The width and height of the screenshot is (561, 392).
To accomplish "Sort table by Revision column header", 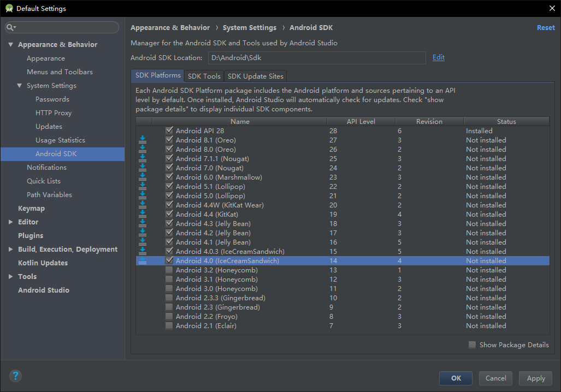I will pyautogui.click(x=429, y=122).
